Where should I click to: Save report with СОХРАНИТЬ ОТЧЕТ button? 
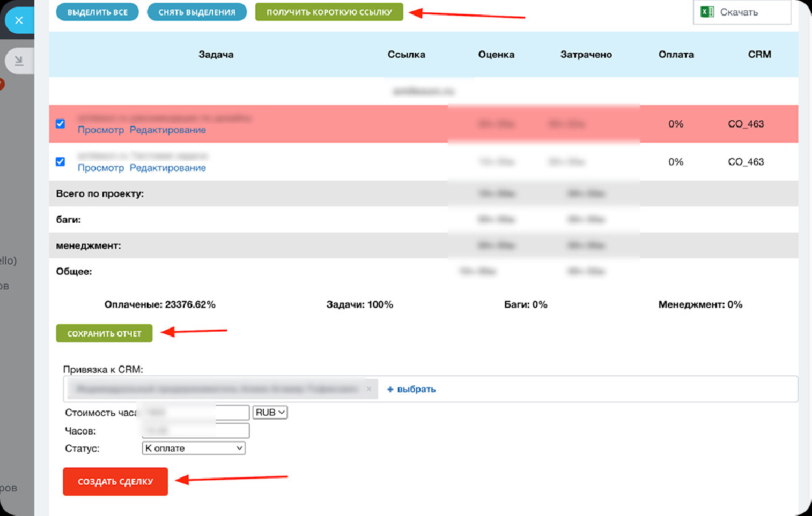tap(104, 333)
